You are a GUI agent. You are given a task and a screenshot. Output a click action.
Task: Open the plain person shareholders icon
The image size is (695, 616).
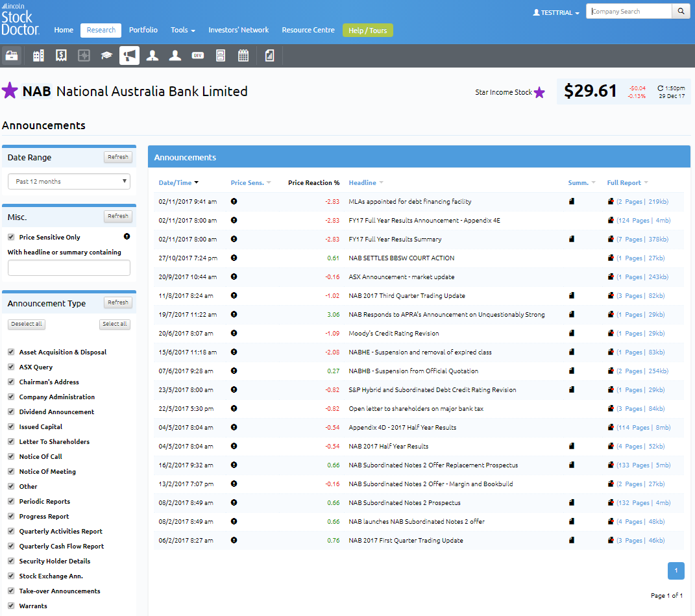click(175, 55)
